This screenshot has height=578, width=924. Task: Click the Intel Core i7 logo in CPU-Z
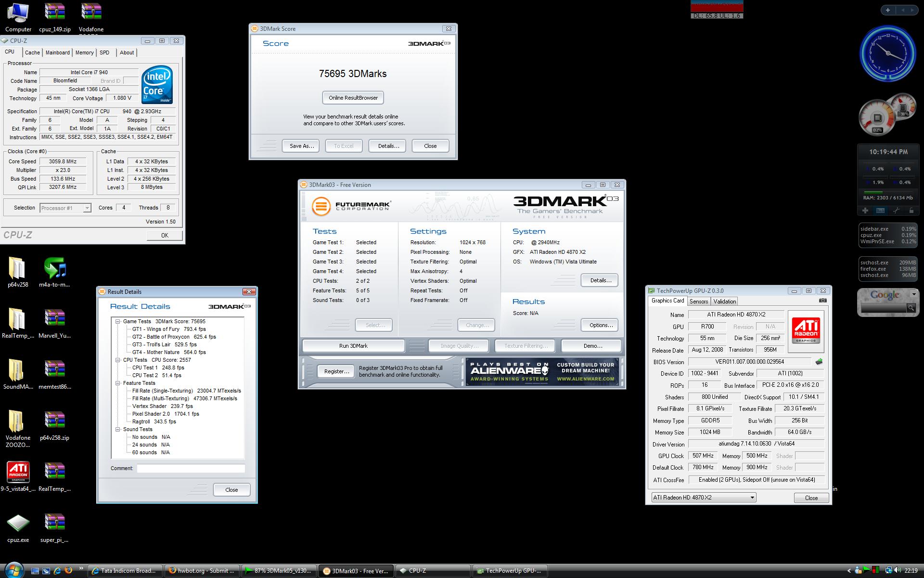pos(157,84)
